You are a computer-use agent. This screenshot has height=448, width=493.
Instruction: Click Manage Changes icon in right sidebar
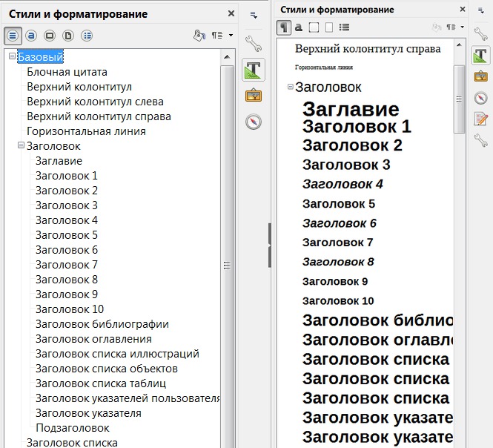tap(480, 119)
